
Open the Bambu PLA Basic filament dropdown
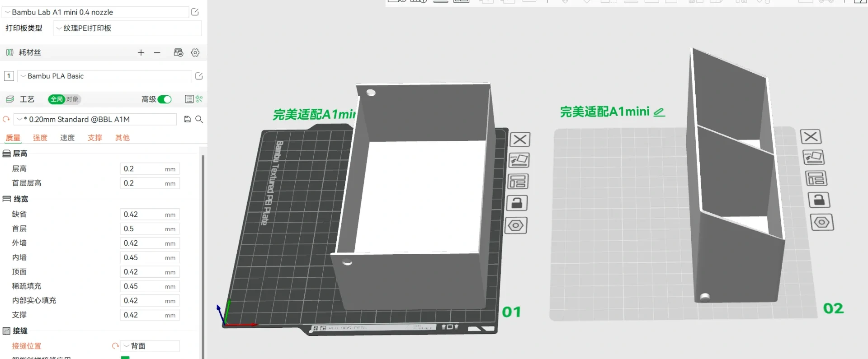[105, 76]
